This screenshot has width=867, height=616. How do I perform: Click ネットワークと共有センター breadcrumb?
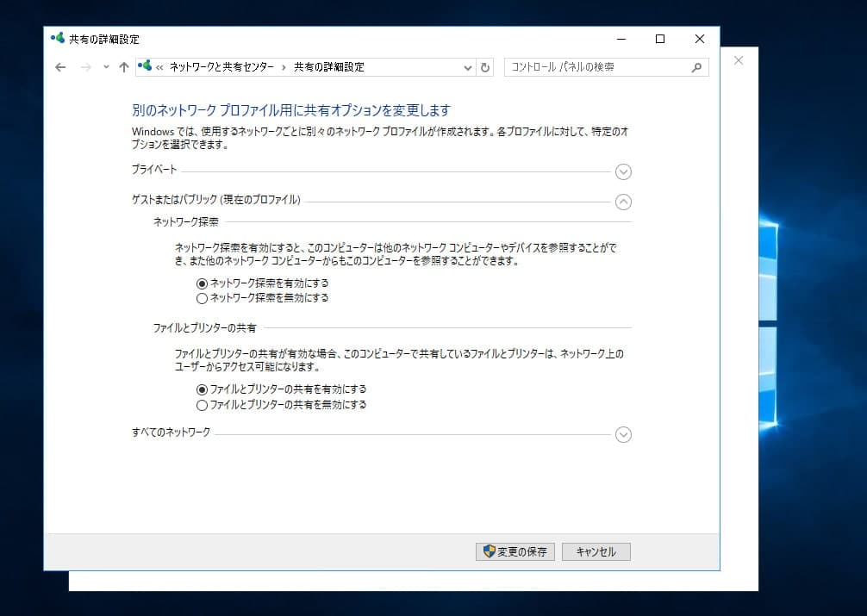click(221, 67)
